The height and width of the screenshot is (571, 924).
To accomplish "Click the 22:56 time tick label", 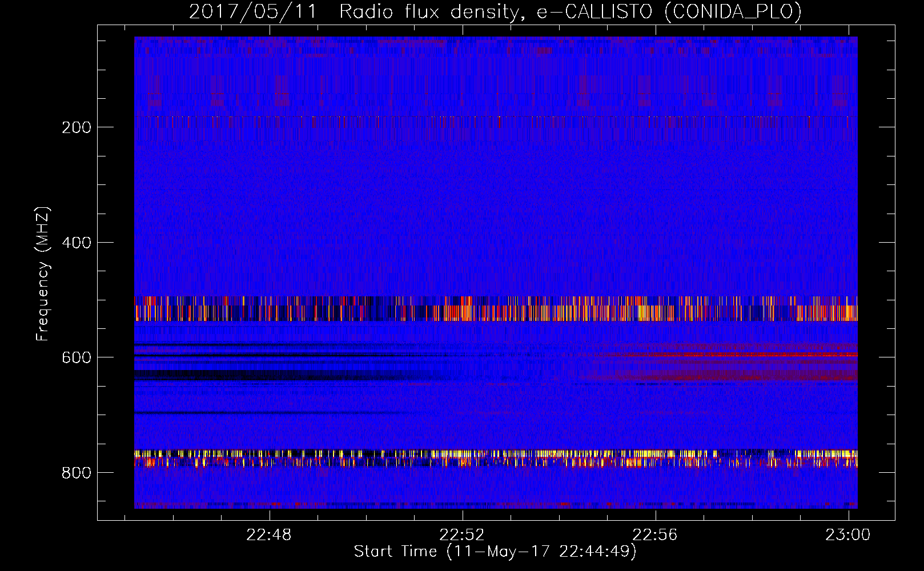I will 655,534.
